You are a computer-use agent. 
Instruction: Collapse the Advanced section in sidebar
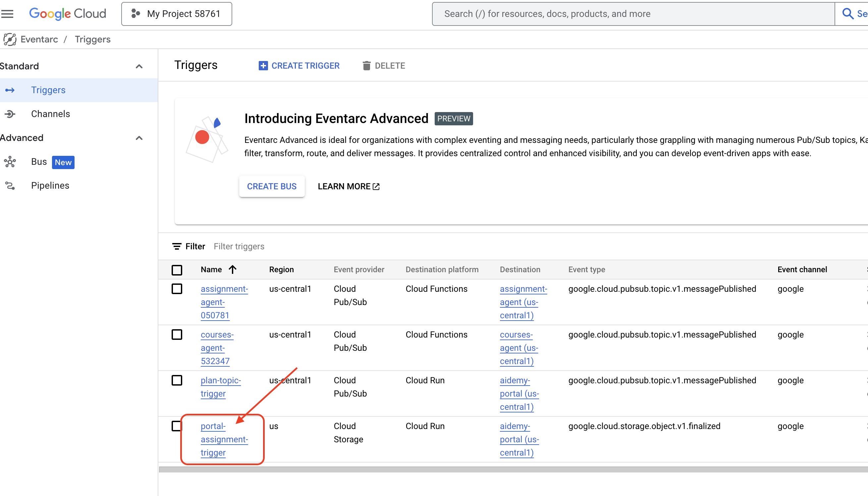pos(139,138)
